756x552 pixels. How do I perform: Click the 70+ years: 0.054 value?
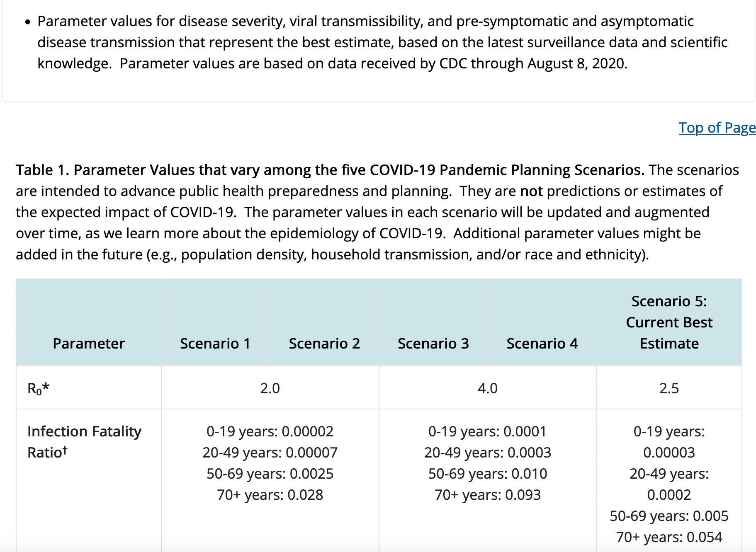pos(669,537)
